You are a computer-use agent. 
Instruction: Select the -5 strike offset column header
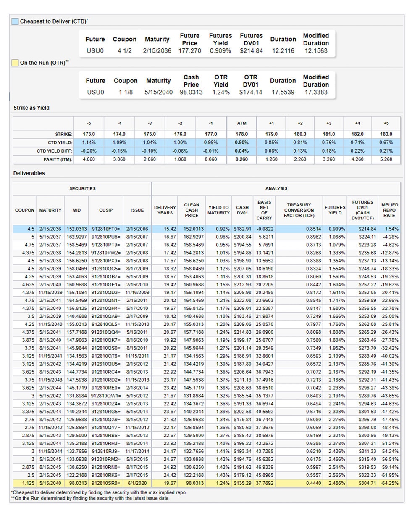tap(89, 123)
